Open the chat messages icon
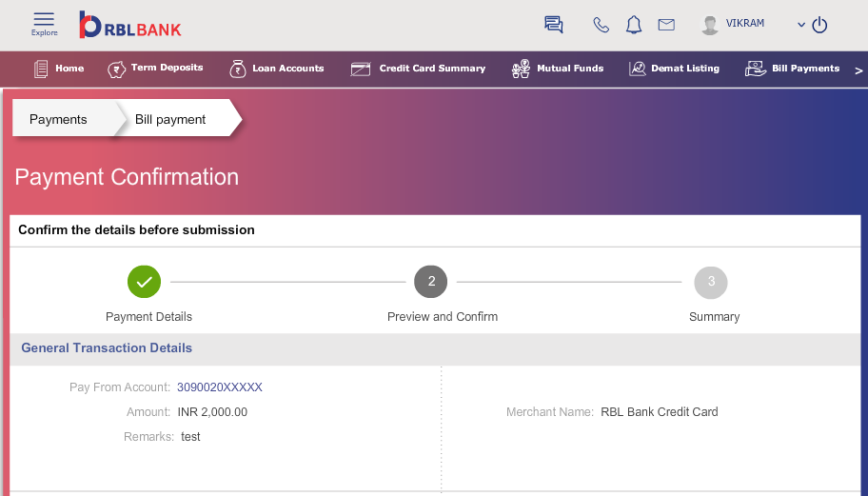This screenshot has height=496, width=868. pyautogui.click(x=553, y=25)
